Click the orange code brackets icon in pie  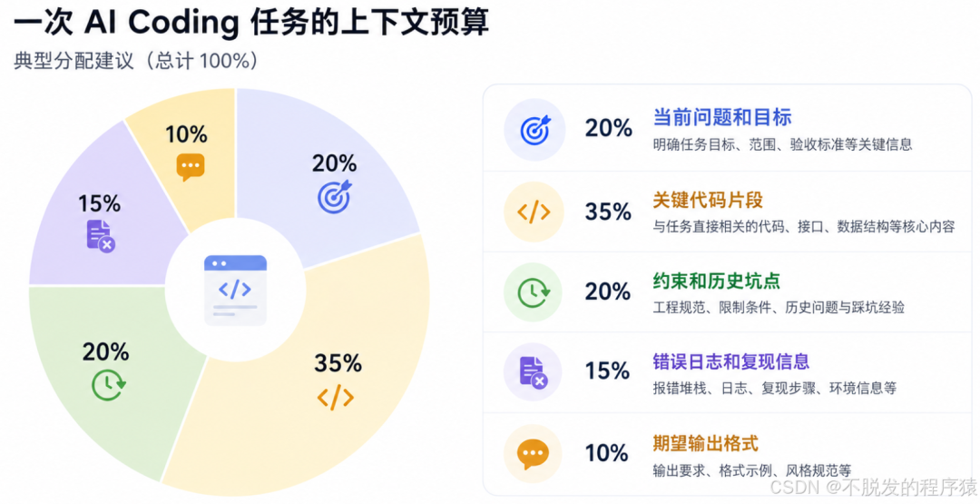336,397
